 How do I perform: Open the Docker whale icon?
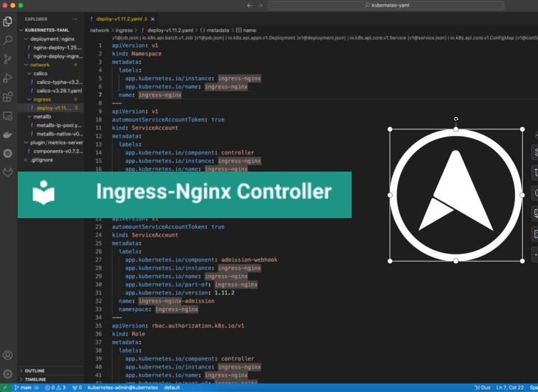(x=7, y=135)
